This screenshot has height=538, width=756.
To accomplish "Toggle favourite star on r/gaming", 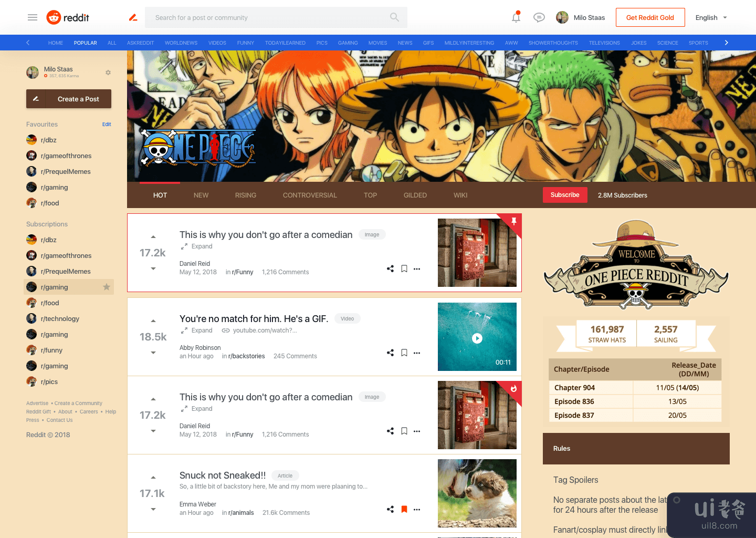I will [107, 287].
